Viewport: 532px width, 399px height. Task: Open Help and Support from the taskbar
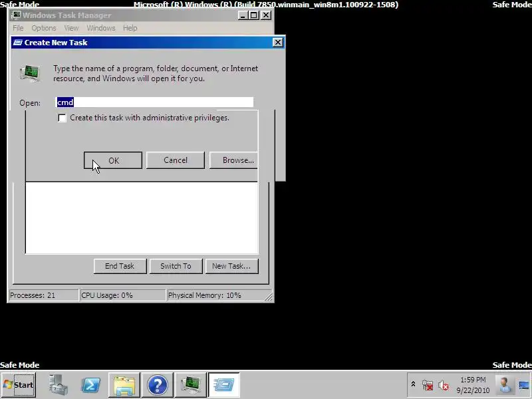[x=158, y=385]
